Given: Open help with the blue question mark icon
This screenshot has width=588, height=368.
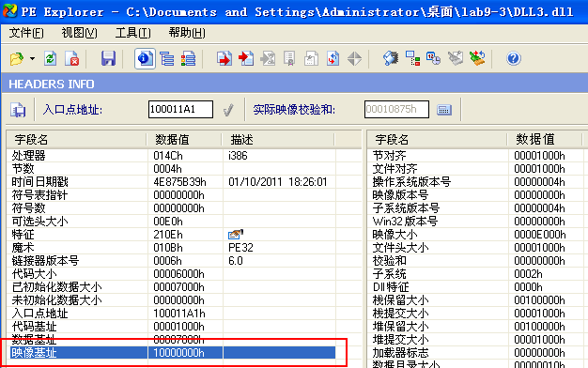Looking at the screenshot, I should tap(514, 59).
